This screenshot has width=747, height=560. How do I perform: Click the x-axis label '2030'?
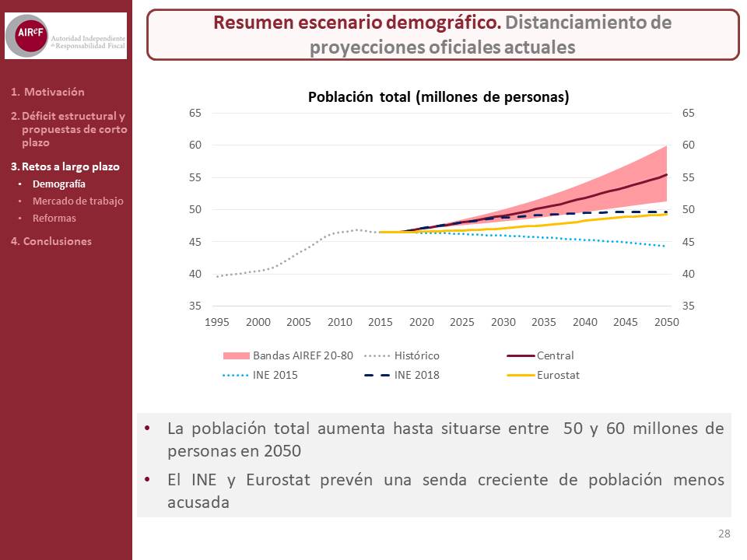tap(503, 322)
